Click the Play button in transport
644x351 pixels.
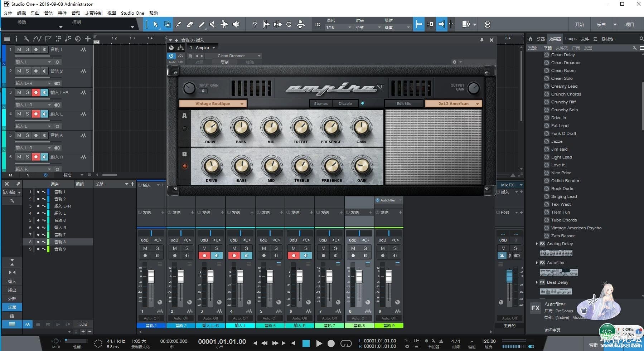coord(319,343)
